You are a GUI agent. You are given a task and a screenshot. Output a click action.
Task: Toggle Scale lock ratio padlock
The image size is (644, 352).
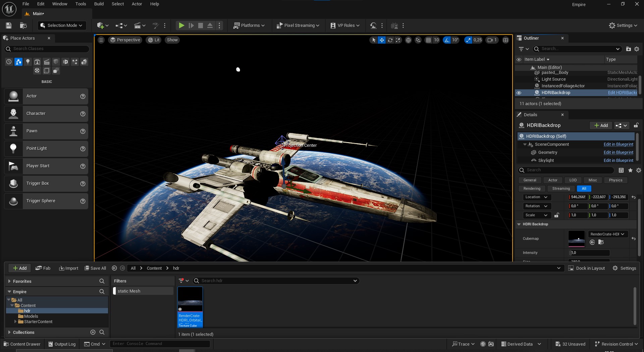pyautogui.click(x=557, y=215)
